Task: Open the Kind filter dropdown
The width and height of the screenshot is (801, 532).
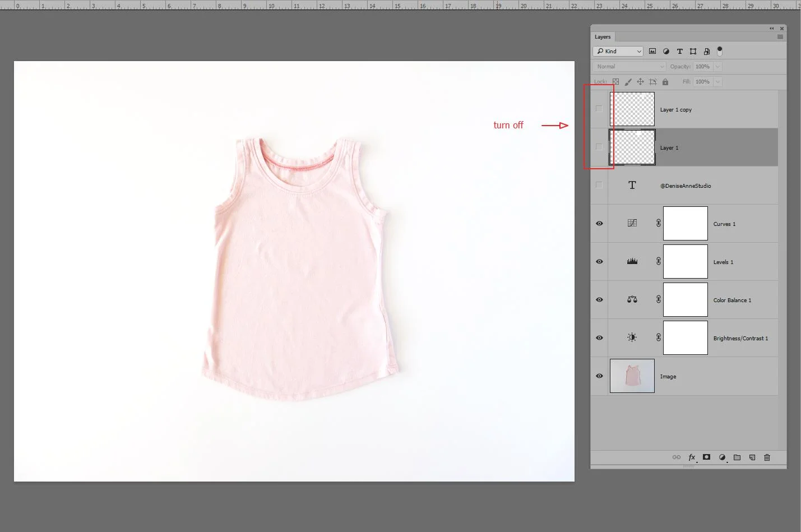Action: click(x=617, y=51)
